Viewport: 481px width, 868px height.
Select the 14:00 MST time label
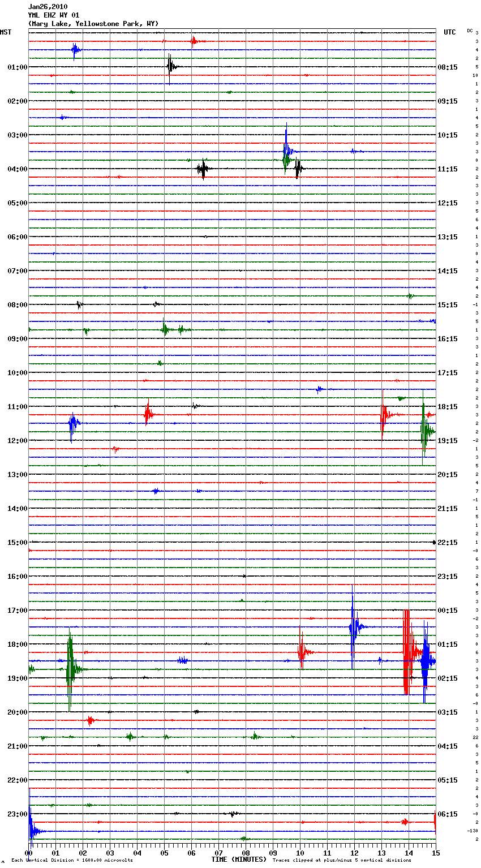point(17,509)
